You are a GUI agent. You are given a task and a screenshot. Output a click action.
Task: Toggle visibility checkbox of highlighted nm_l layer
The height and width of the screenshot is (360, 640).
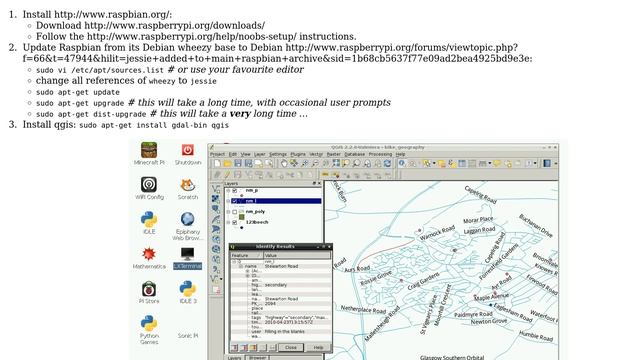point(234,201)
